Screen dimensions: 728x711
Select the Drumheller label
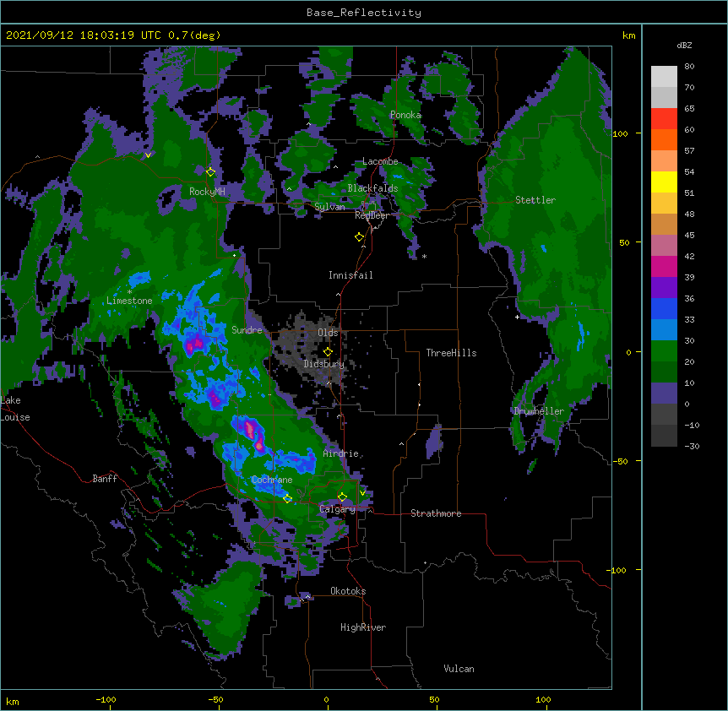pyautogui.click(x=539, y=411)
